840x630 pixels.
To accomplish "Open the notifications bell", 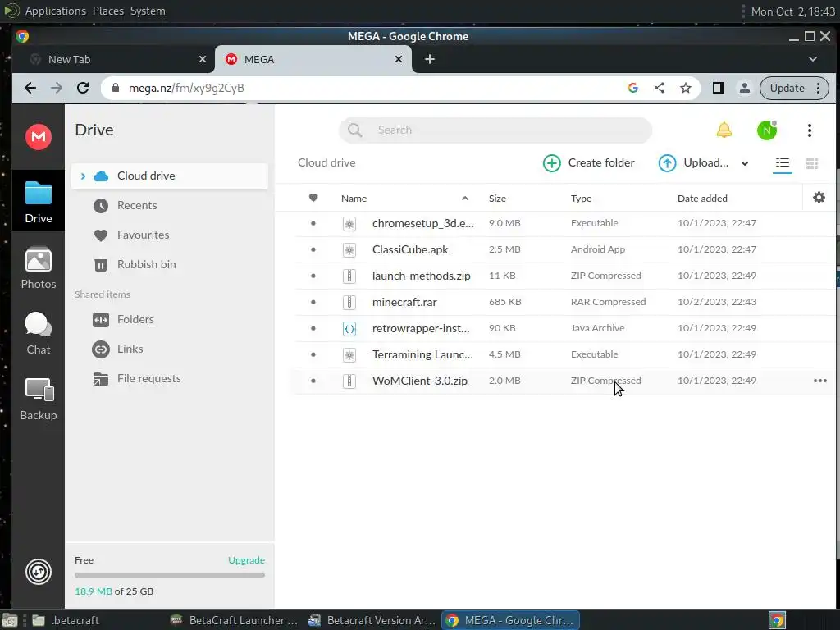I will click(x=724, y=130).
